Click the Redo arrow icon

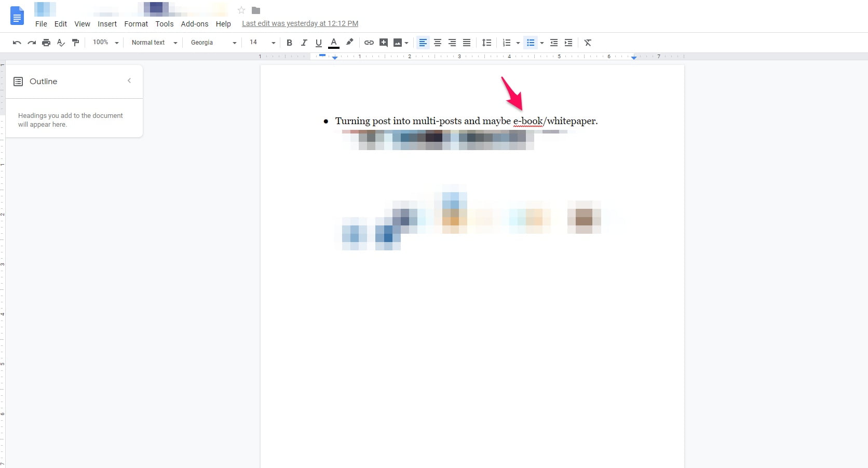click(32, 43)
